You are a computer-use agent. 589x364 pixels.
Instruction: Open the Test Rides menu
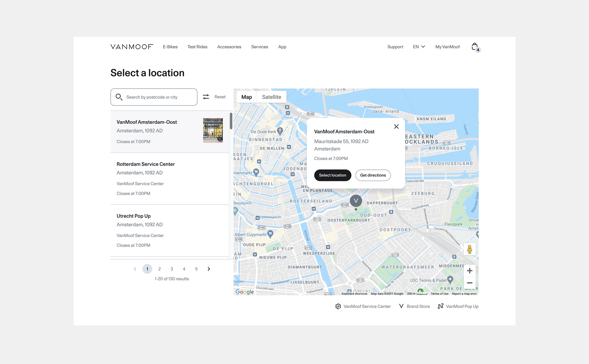pos(197,47)
